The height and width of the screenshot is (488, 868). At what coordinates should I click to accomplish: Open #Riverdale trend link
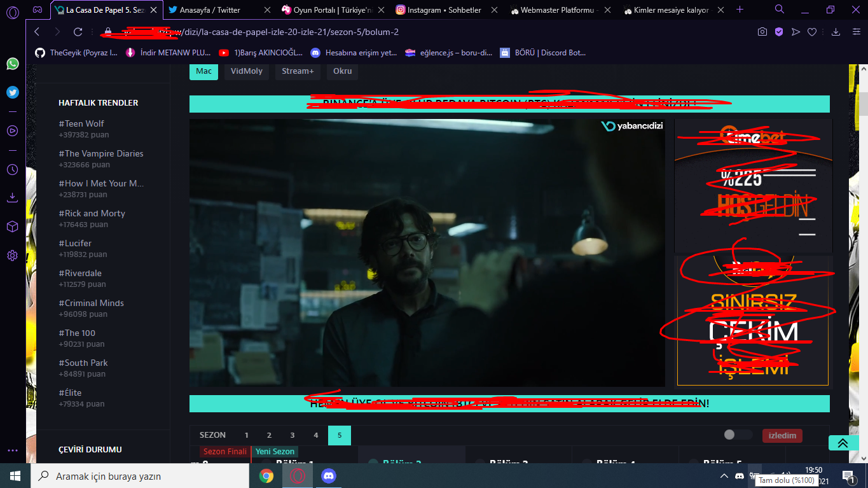pos(80,273)
